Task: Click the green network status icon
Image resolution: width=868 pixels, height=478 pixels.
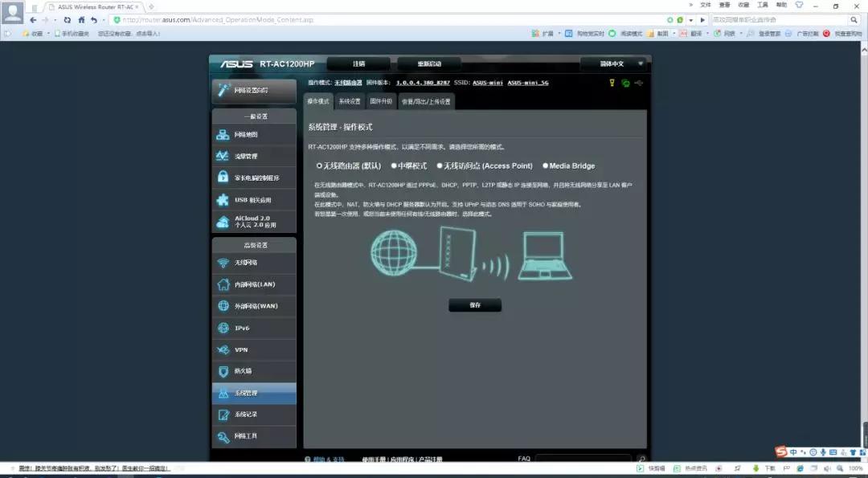Action: click(625, 83)
